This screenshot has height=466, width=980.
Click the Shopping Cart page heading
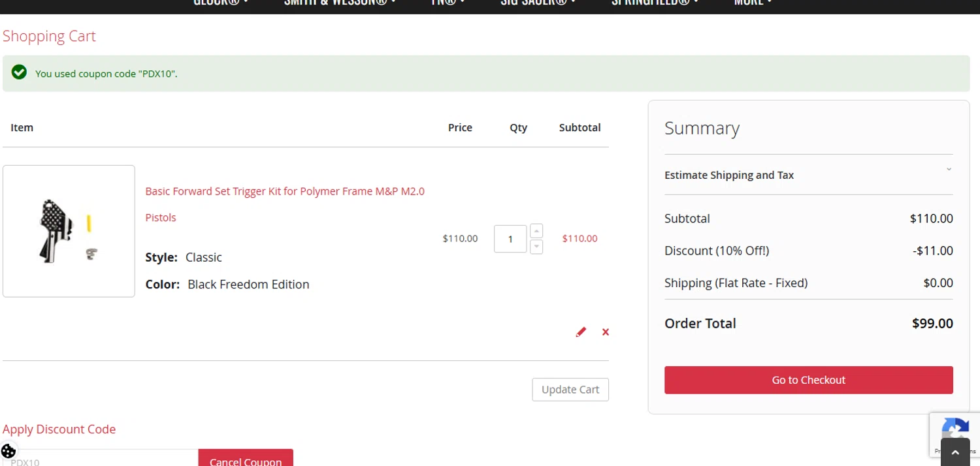49,36
